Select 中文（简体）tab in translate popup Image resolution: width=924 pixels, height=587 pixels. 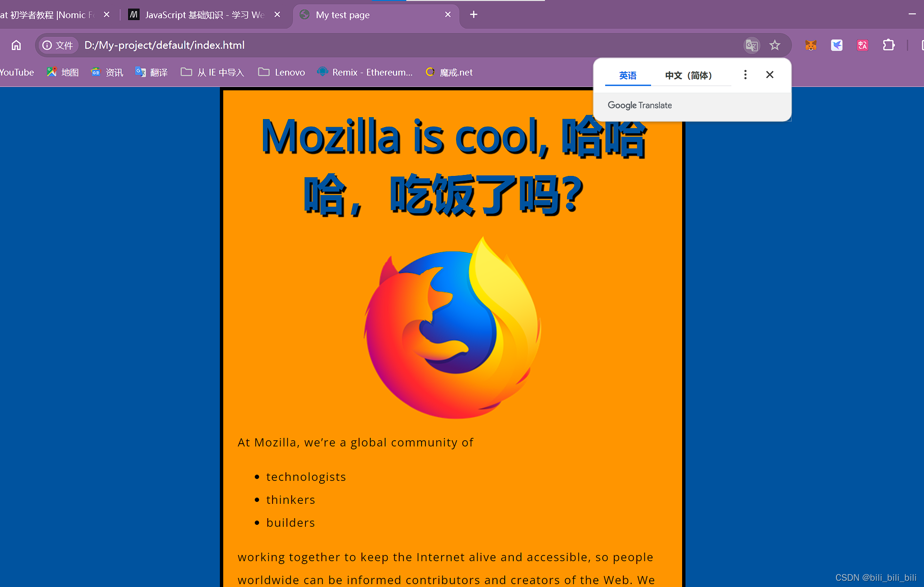coord(688,76)
